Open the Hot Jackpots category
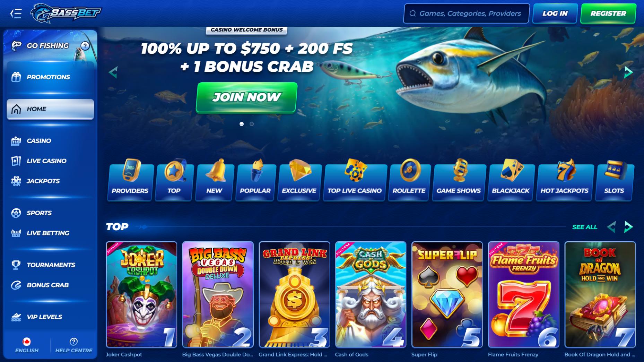The image size is (644, 362). [x=564, y=180]
